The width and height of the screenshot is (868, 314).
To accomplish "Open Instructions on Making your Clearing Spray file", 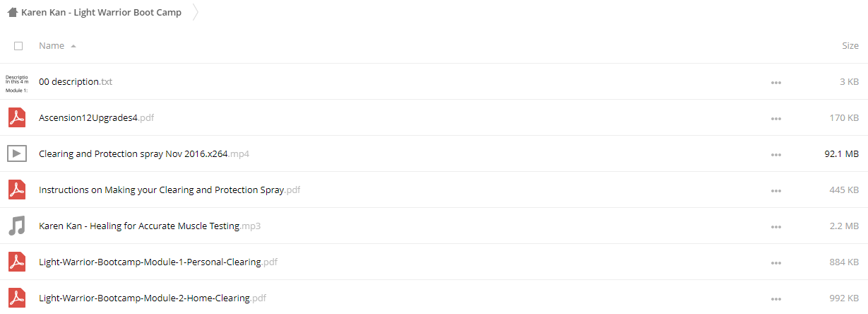I will (170, 190).
